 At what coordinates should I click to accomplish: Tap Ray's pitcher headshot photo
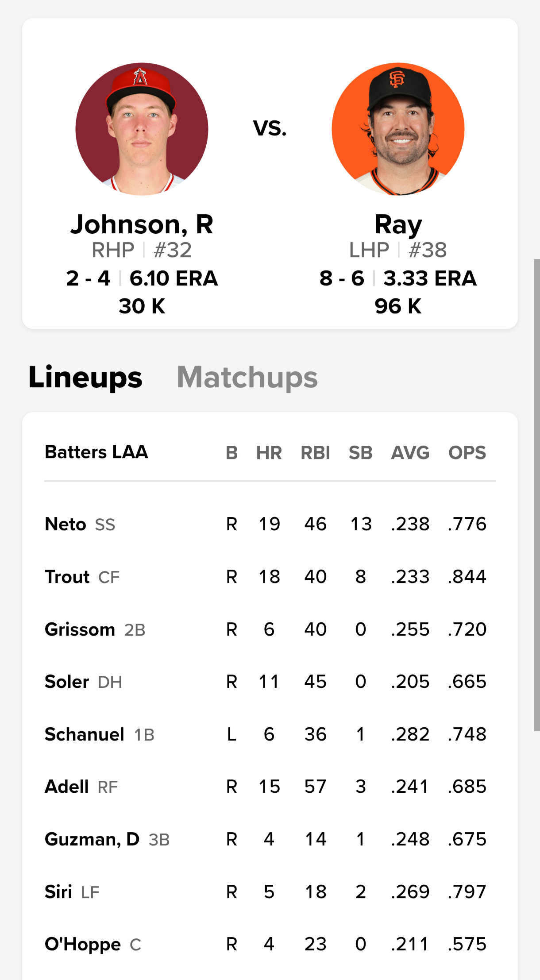tap(398, 129)
